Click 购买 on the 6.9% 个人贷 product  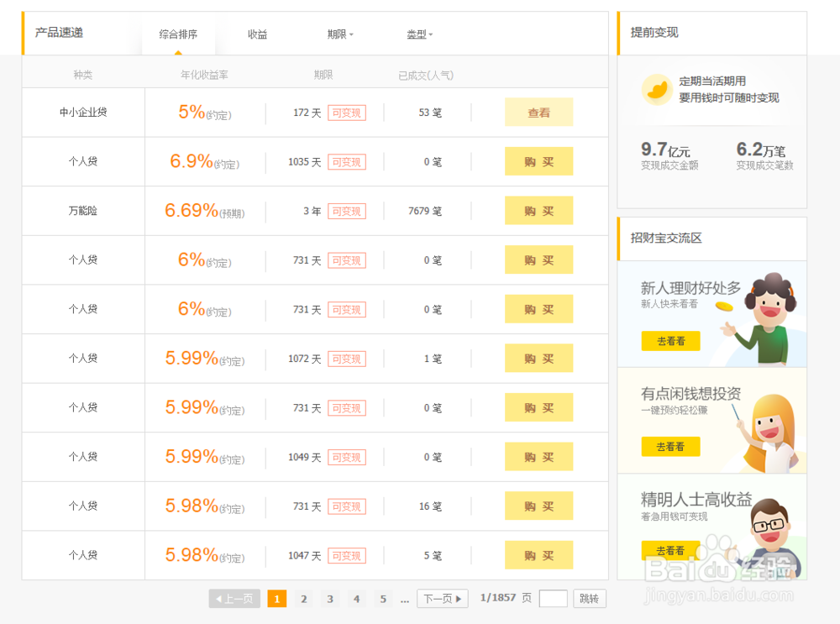[x=538, y=161]
